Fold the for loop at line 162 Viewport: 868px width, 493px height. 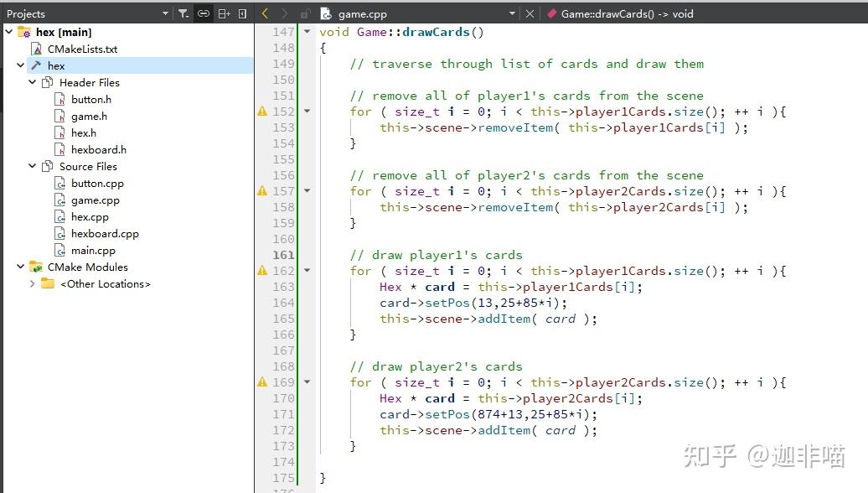(307, 271)
